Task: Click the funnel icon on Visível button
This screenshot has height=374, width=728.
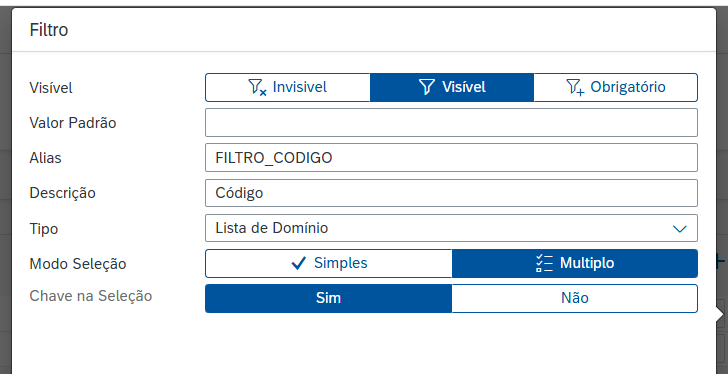Action: click(x=427, y=87)
